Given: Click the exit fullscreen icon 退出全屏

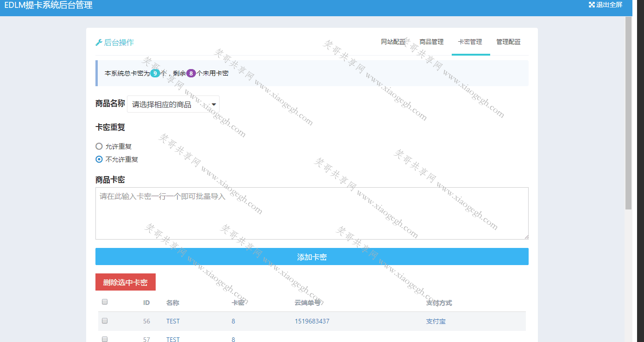Looking at the screenshot, I should tap(592, 5).
